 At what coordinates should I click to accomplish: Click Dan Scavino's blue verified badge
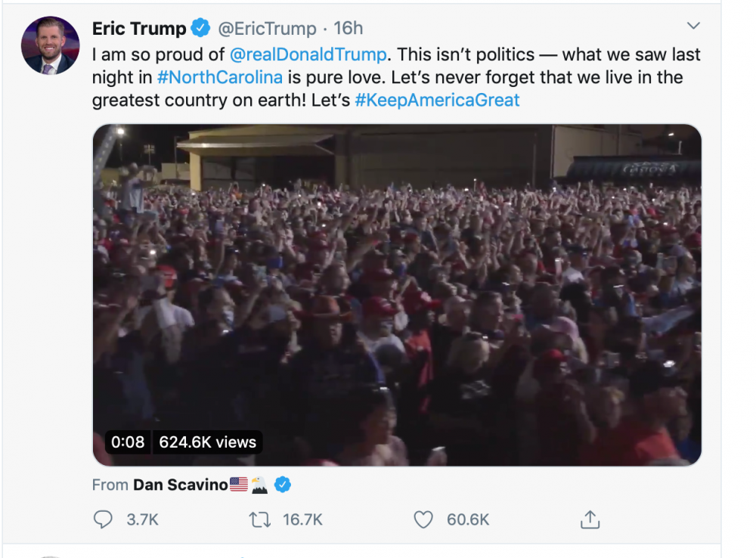[x=283, y=485]
